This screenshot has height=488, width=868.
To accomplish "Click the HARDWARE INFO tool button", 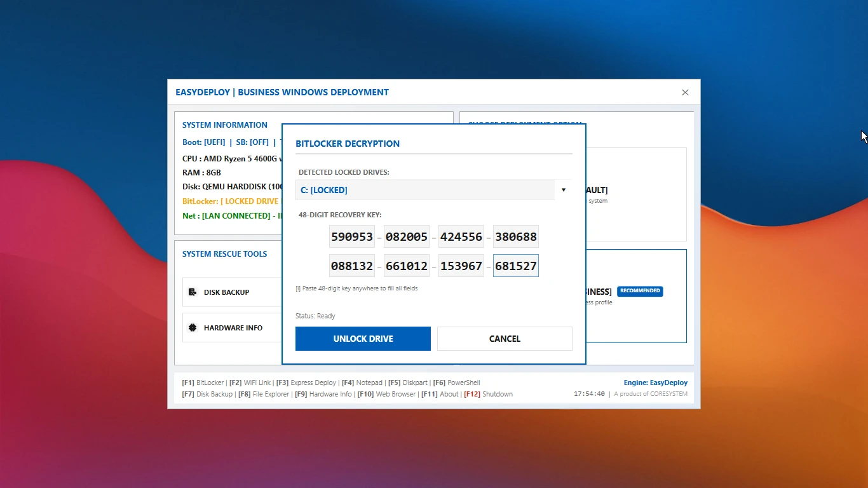I will pyautogui.click(x=233, y=328).
